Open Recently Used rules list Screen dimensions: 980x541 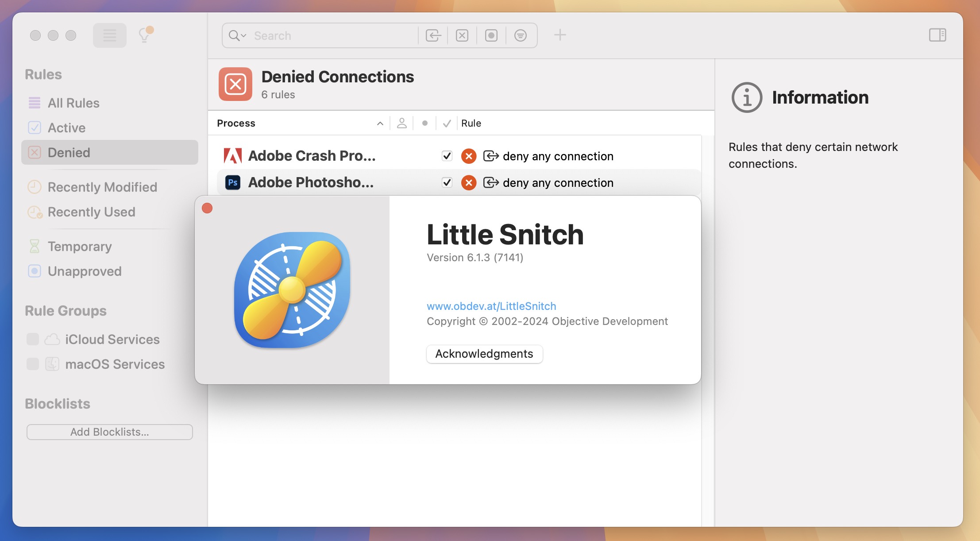(110, 212)
